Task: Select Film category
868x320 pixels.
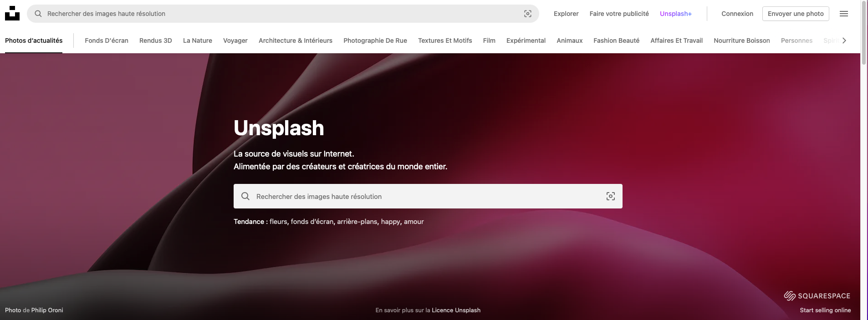Action: (x=489, y=41)
